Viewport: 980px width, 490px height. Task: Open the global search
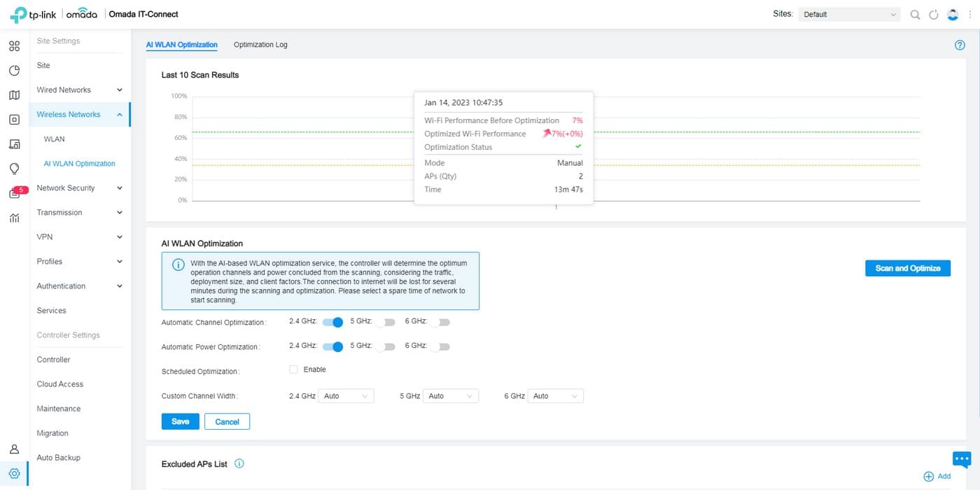[x=915, y=13]
